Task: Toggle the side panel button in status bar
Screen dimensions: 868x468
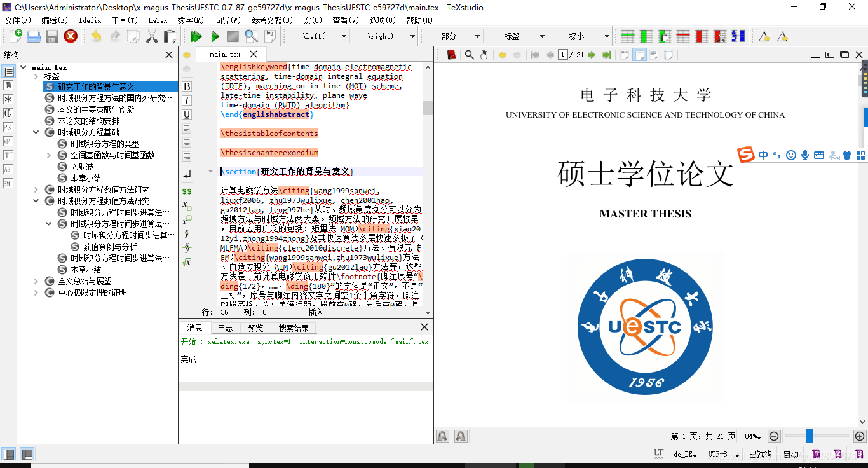Action: pos(9,454)
